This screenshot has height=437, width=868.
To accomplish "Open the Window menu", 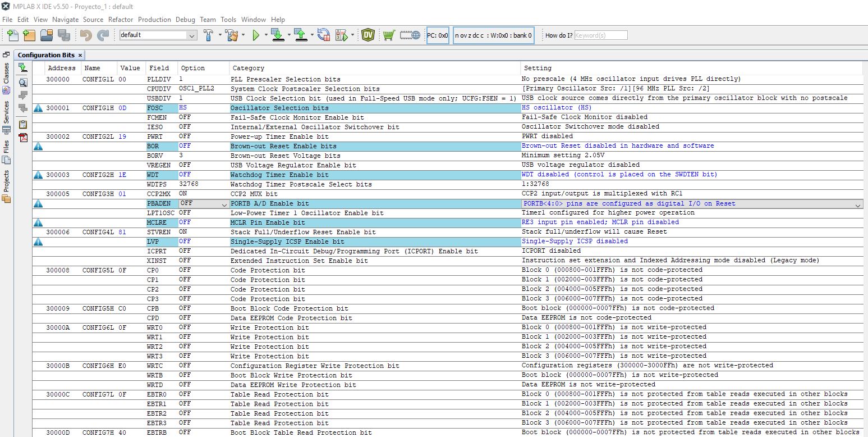I will [254, 19].
